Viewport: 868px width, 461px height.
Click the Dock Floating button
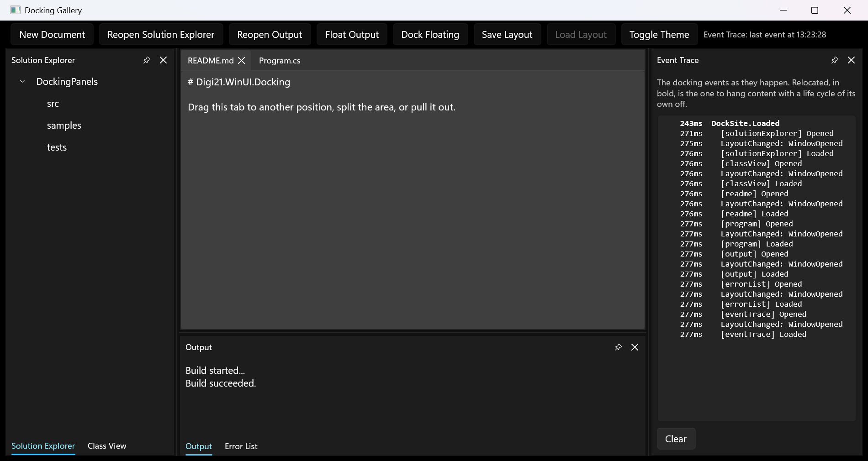(x=430, y=35)
